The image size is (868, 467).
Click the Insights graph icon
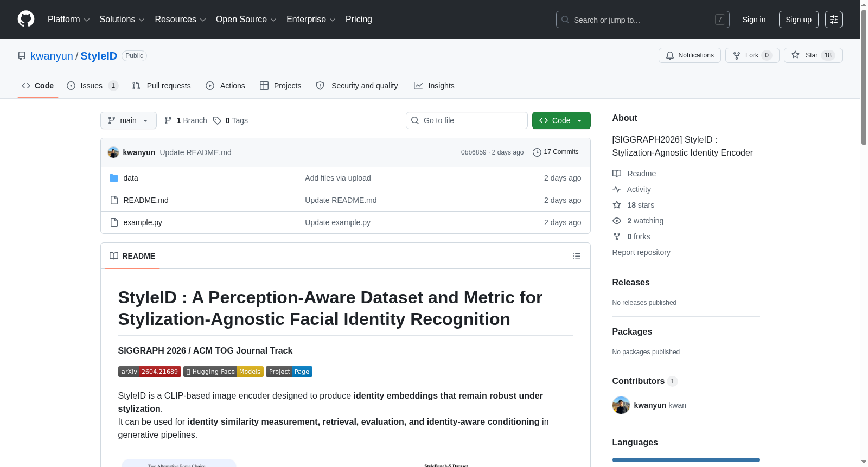(x=418, y=86)
